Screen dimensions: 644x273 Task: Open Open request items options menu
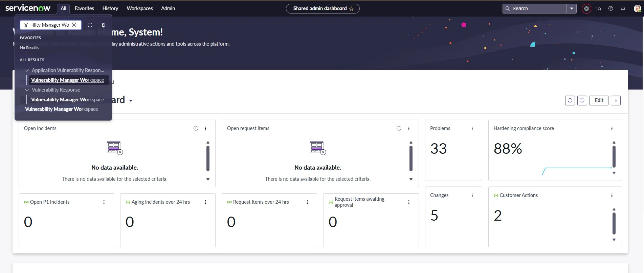[x=409, y=128]
